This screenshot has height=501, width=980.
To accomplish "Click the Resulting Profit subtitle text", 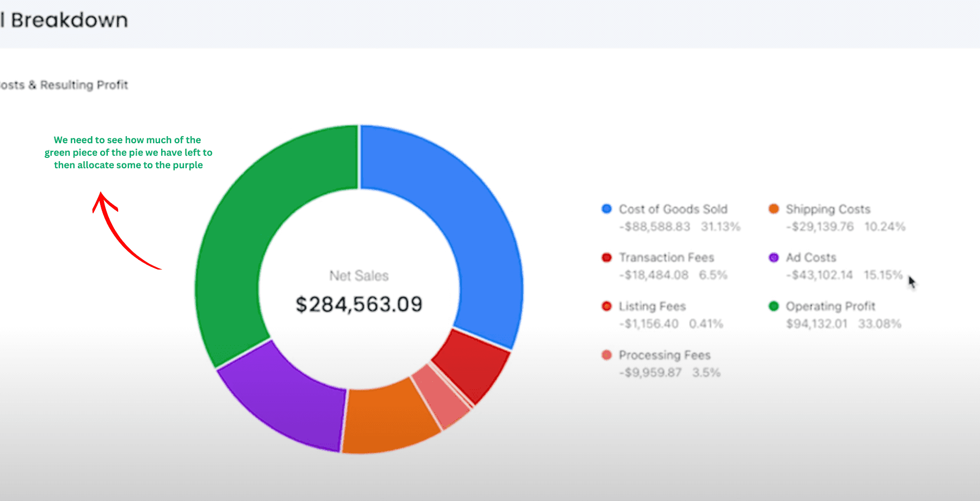I will point(84,85).
